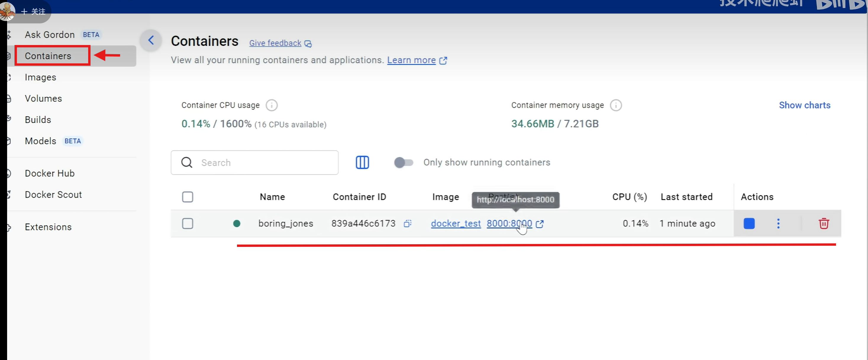Image resolution: width=868 pixels, height=360 pixels.
Task: Click Show charts
Action: coord(804,105)
